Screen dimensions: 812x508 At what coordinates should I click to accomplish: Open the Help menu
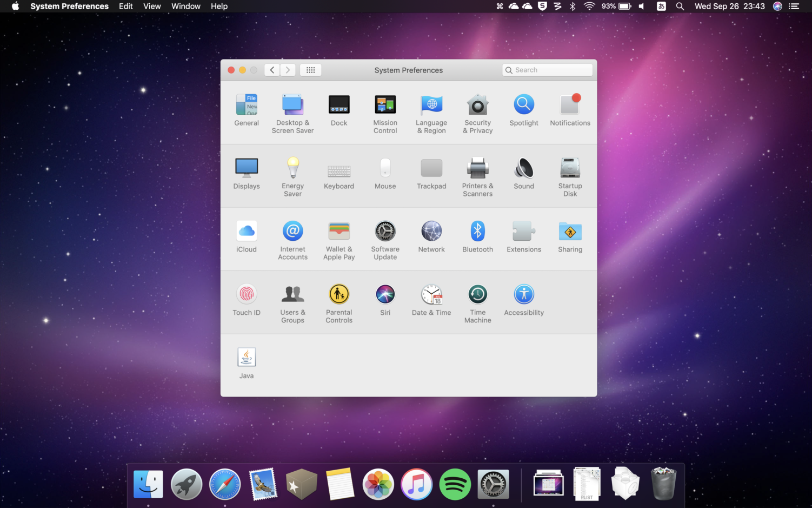point(219,6)
